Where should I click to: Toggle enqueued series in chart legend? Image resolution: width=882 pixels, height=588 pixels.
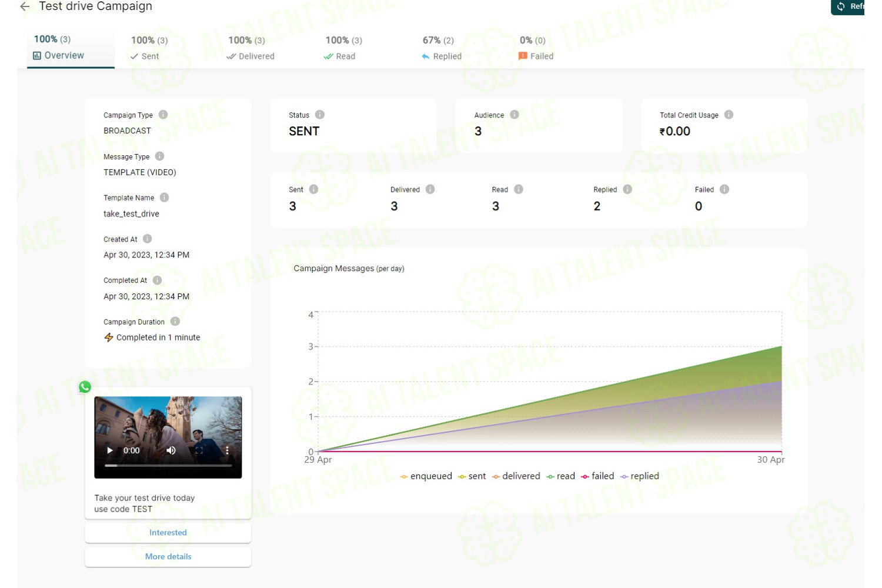(x=426, y=476)
